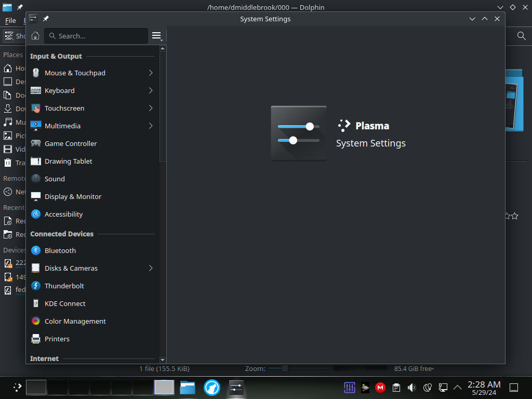Viewport: 532px width, 399px height.
Task: Open the File menu in Dolphin
Action: click(10, 20)
